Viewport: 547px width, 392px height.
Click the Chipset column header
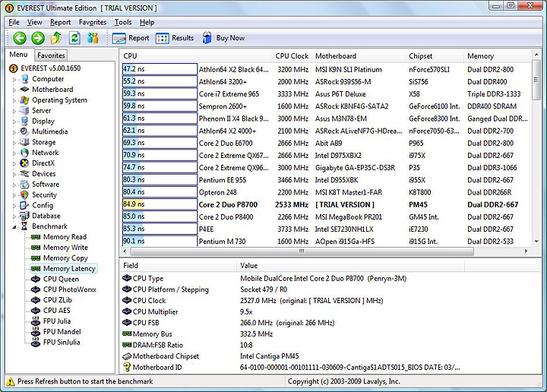(435, 55)
